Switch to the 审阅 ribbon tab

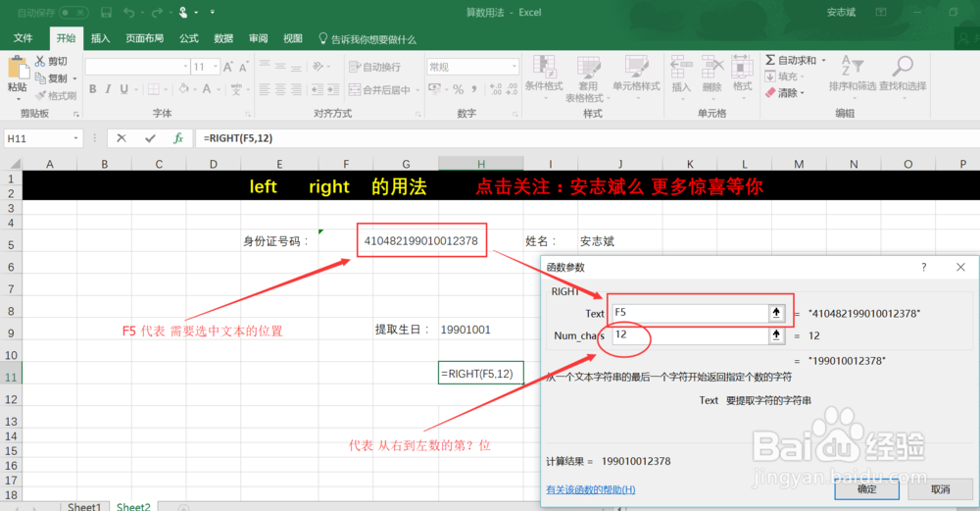coord(258,39)
